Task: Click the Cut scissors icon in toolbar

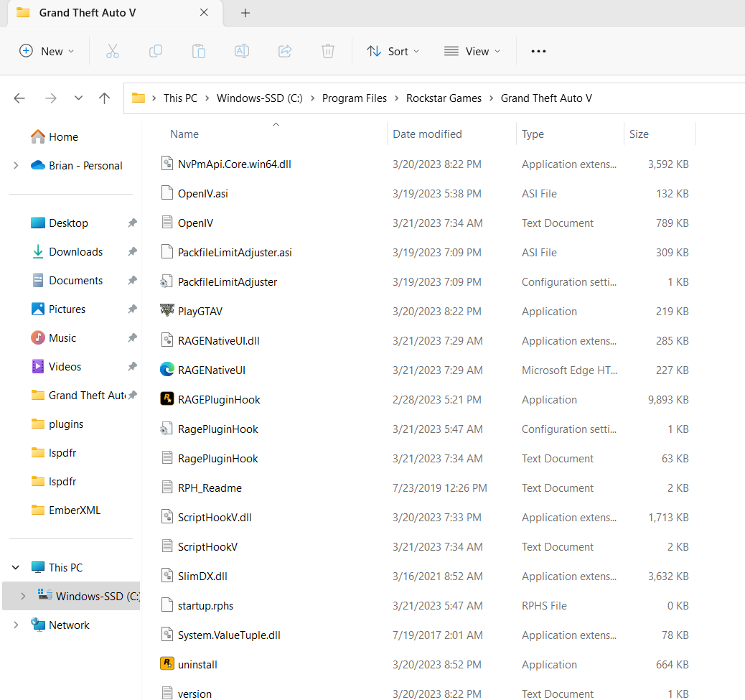Action: (112, 51)
